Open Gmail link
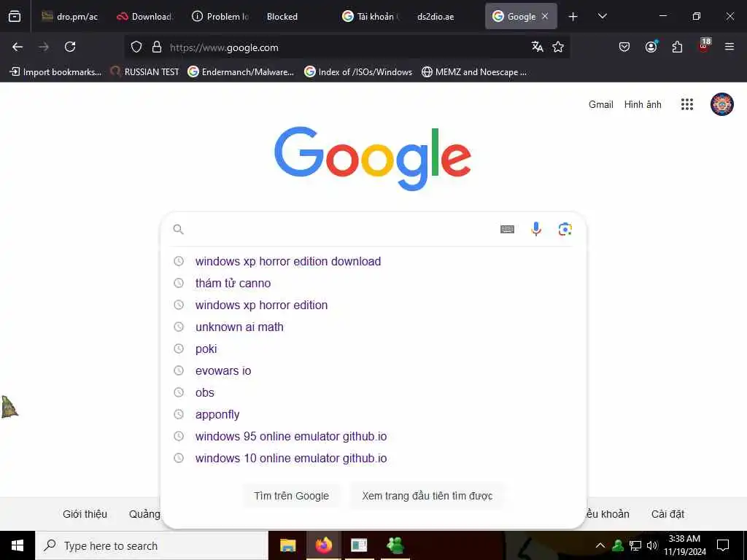 point(601,104)
